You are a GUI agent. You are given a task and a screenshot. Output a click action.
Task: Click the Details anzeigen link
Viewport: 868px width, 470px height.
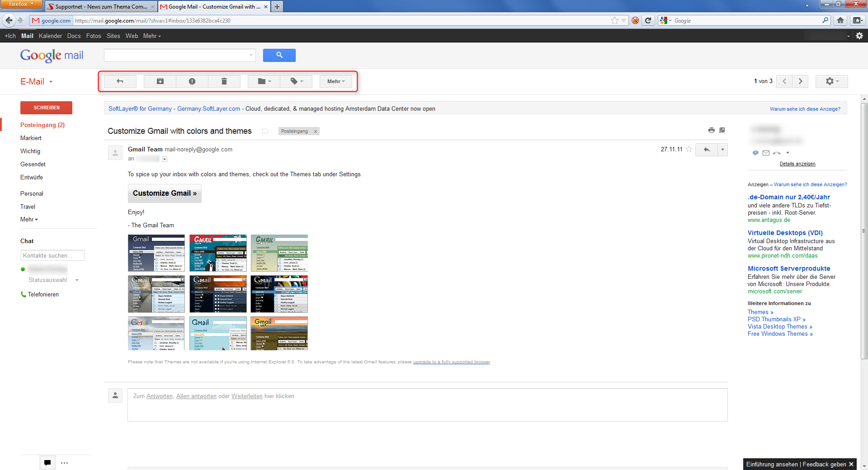pos(797,164)
